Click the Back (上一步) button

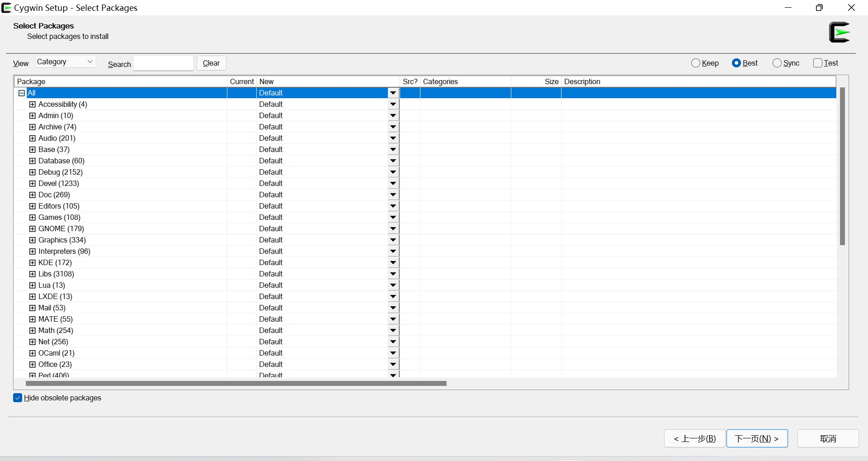point(694,438)
